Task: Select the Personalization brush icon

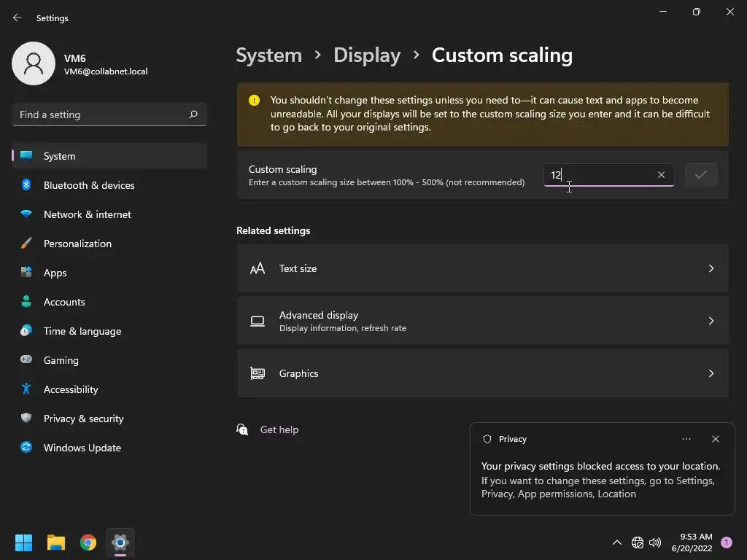Action: pyautogui.click(x=26, y=244)
